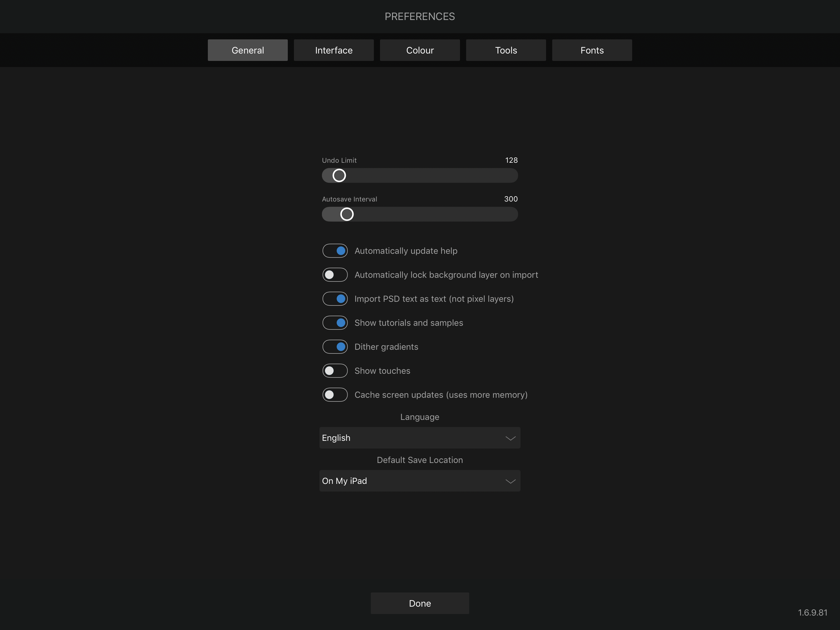This screenshot has width=840, height=630.
Task: Toggle Import PSD text as text
Action: (335, 299)
